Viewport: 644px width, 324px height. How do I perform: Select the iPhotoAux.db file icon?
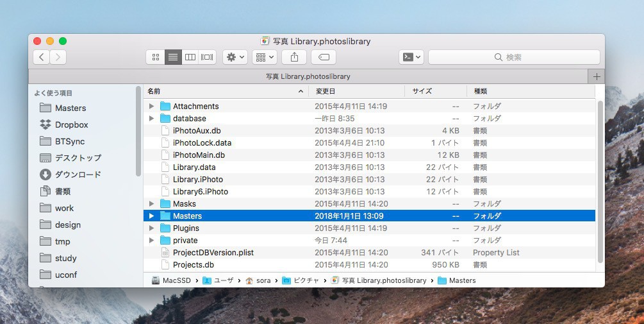coord(165,131)
